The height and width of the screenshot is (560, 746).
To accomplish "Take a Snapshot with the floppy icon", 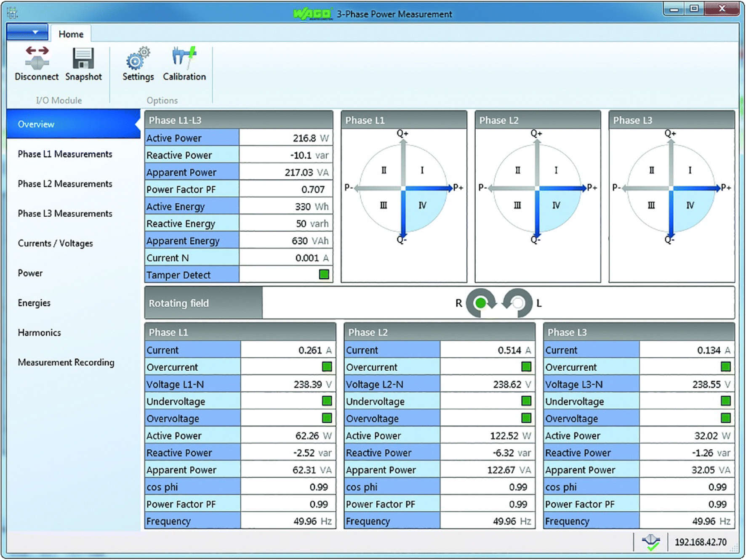I will 83,59.
